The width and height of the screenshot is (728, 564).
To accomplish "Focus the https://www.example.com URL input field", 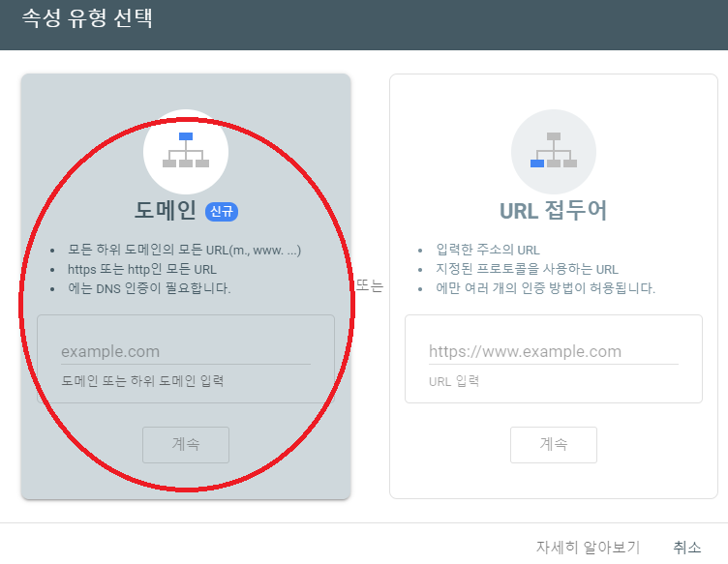I will (554, 351).
